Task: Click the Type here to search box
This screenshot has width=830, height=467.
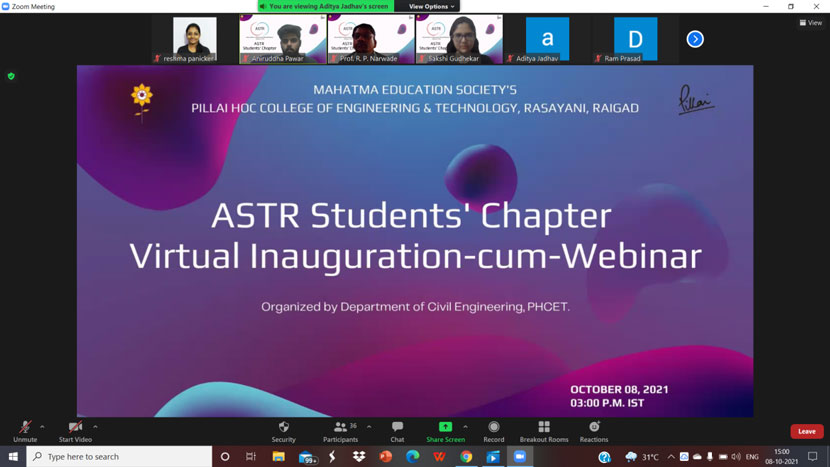Action: [119, 456]
